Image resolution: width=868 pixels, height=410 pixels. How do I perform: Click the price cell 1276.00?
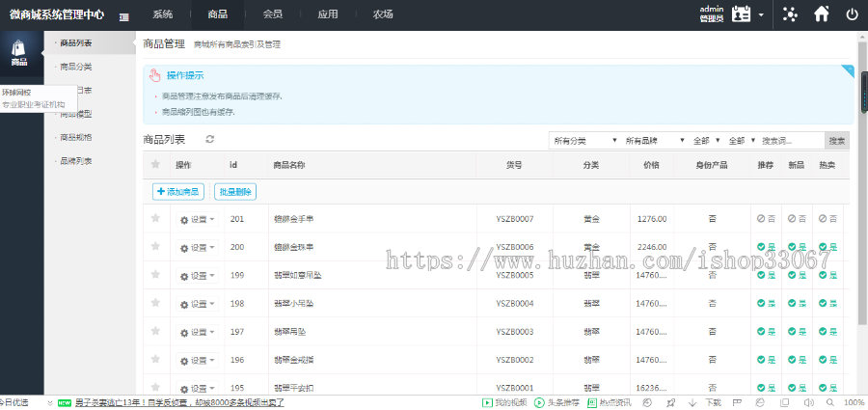652,219
